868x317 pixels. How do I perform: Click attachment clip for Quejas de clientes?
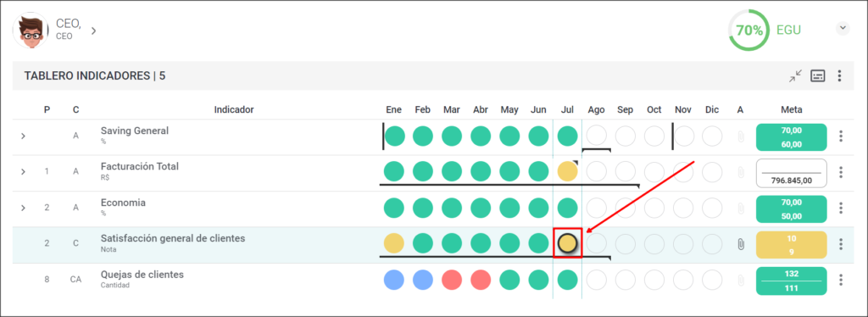(x=741, y=280)
